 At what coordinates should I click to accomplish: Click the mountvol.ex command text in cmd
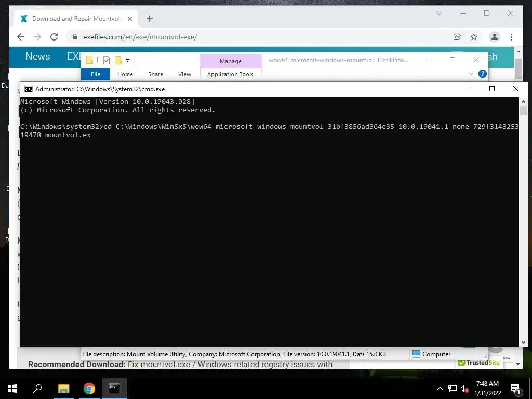tap(68, 135)
